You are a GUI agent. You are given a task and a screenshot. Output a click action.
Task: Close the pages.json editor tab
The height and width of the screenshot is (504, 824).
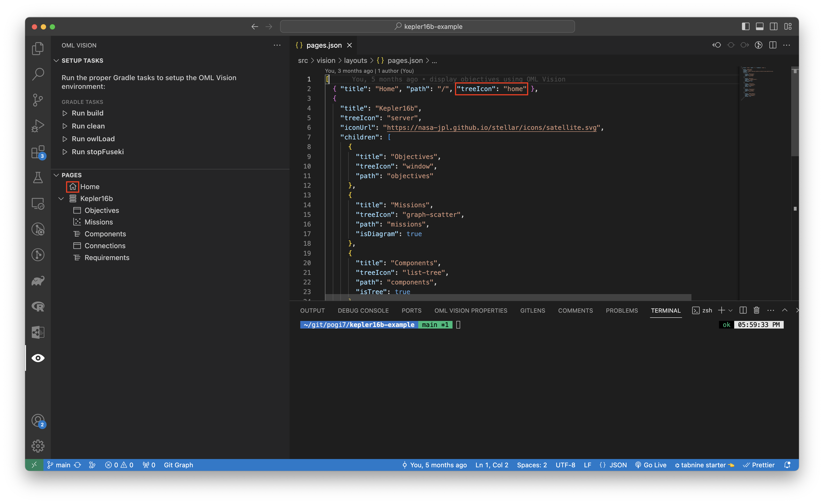coord(350,45)
